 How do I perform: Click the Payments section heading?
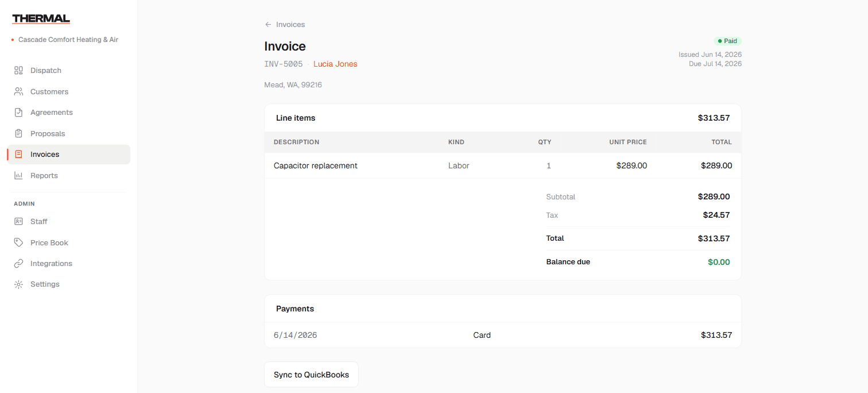tap(295, 309)
